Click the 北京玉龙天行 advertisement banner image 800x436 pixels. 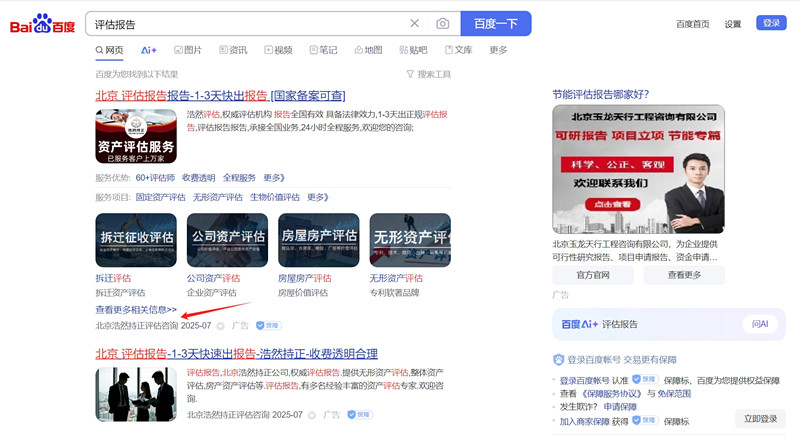click(638, 169)
